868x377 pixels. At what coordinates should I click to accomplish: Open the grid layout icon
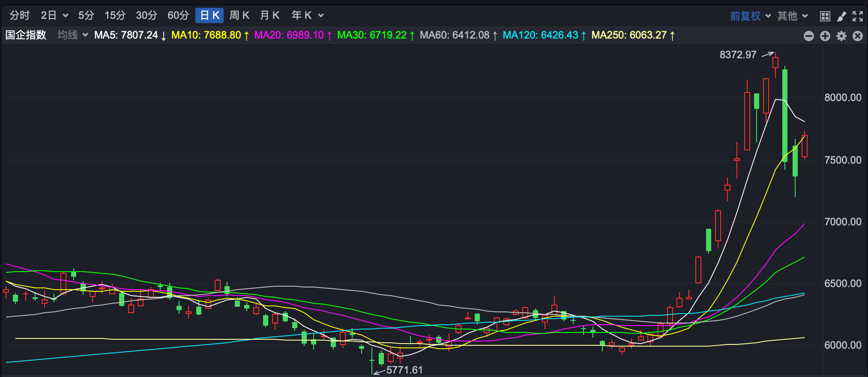click(x=825, y=16)
